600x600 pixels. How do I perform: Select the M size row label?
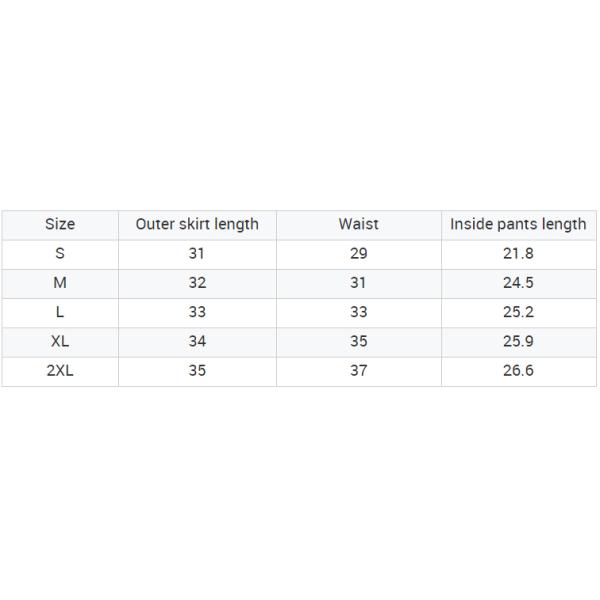(x=60, y=283)
